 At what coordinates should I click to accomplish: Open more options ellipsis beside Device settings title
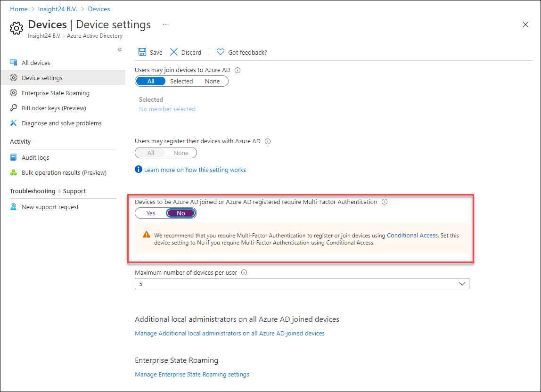(166, 24)
